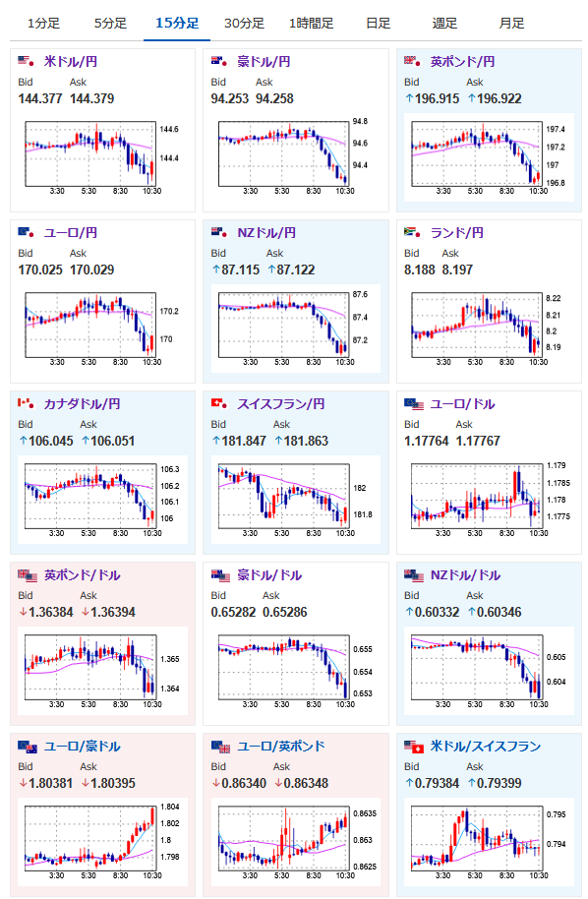This screenshot has width=588, height=899.
Task: Switch to the 30分足 tab
Action: [x=244, y=23]
